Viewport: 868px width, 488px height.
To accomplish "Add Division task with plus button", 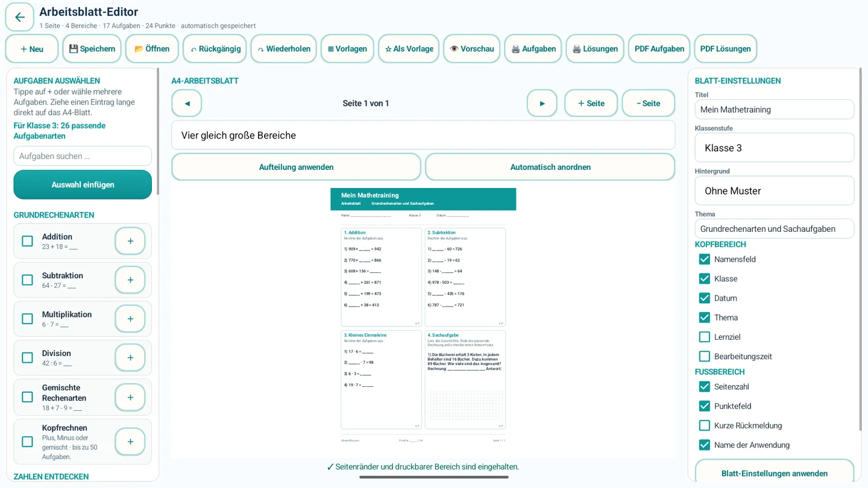I will pos(130,358).
